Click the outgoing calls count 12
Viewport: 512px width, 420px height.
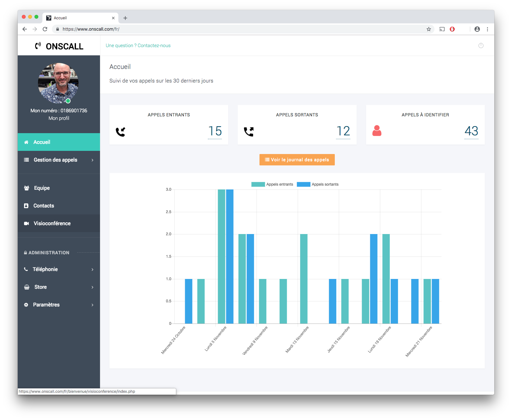343,131
